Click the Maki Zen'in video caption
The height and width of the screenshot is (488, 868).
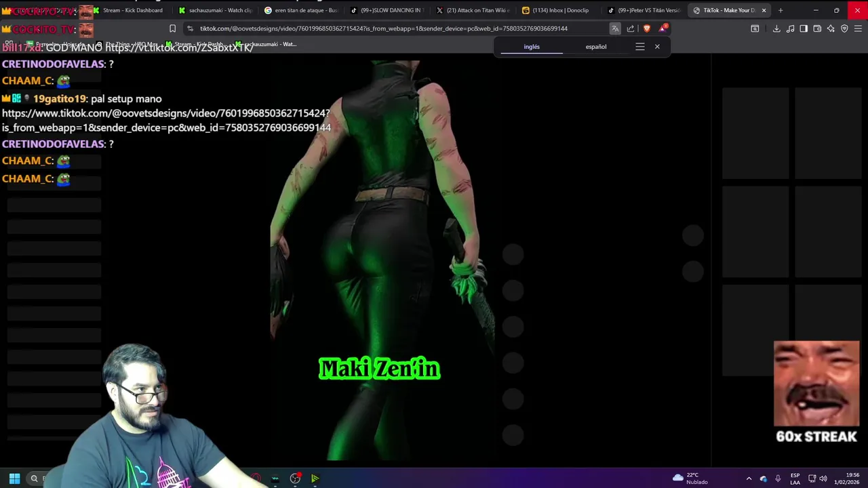pos(379,369)
